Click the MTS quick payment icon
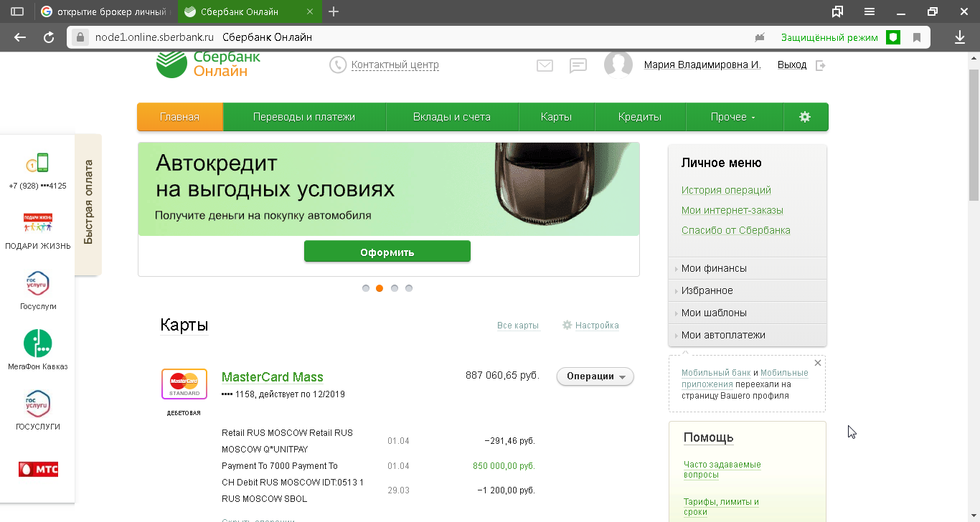This screenshot has height=522, width=980. click(x=38, y=470)
